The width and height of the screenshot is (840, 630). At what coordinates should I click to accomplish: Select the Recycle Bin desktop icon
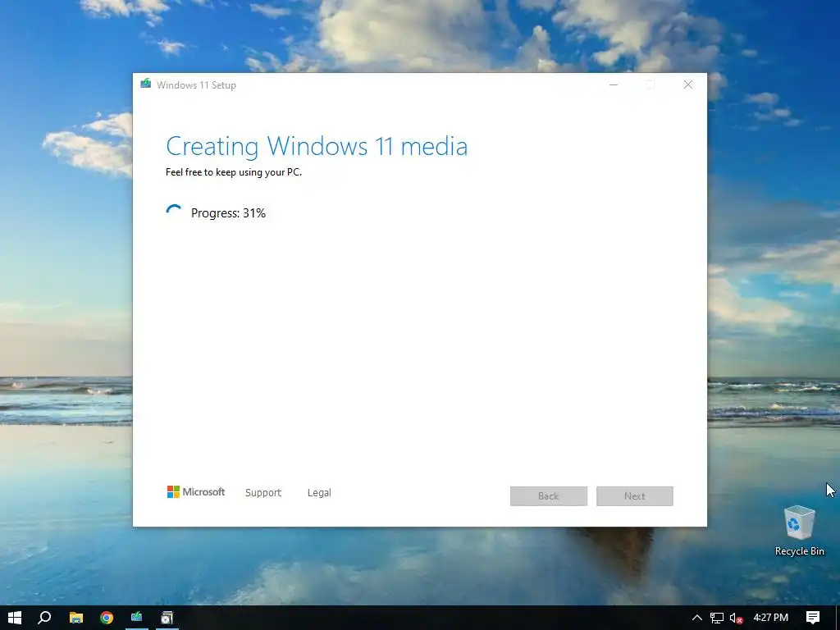pos(799,531)
